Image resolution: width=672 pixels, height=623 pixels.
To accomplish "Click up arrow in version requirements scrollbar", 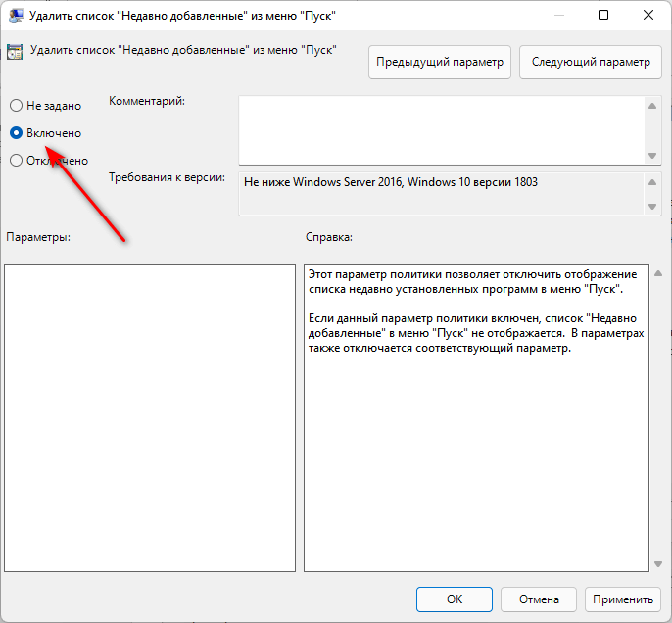I will click(652, 182).
